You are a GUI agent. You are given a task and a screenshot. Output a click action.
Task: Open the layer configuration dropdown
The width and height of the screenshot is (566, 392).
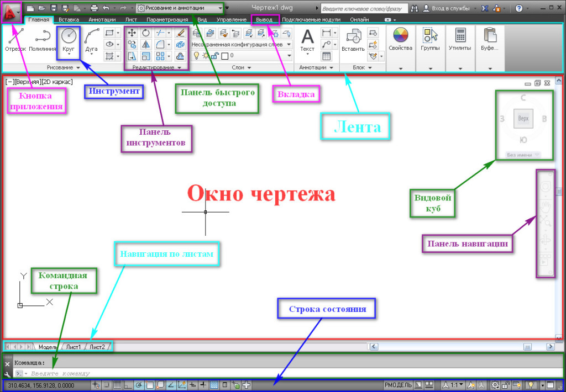tap(241, 44)
